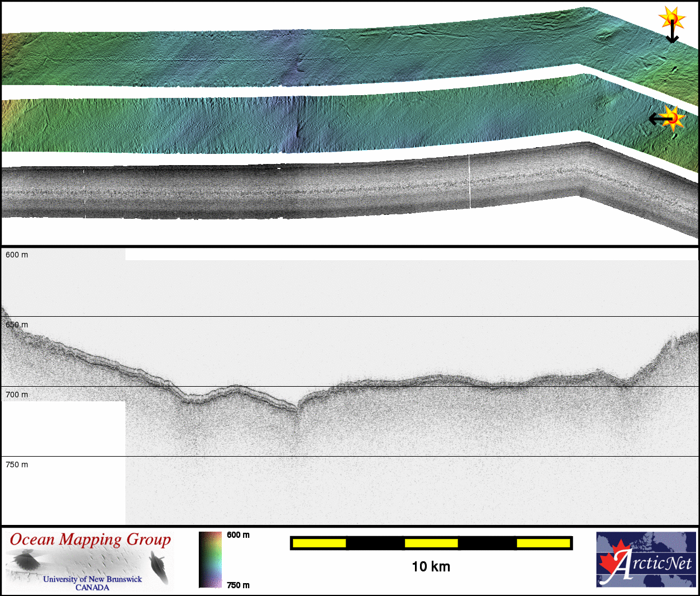Click the white vertical line in backscatter strip
Viewport: 700px width, 596px height.
coord(469,182)
